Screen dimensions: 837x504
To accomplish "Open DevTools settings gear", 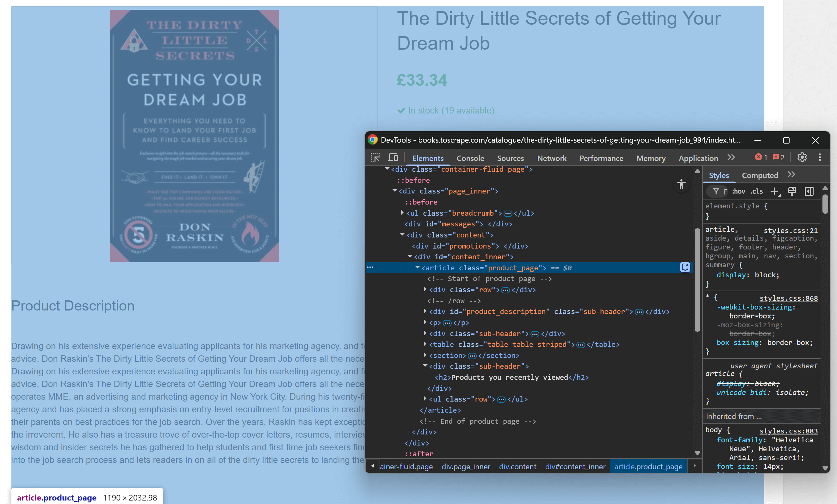I will (x=802, y=157).
